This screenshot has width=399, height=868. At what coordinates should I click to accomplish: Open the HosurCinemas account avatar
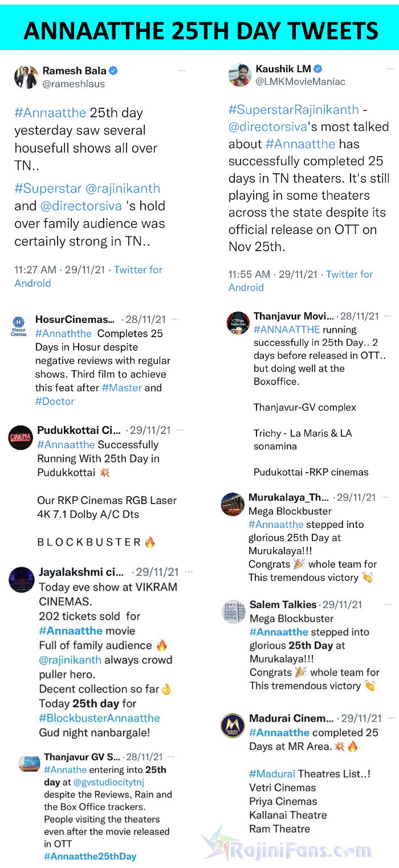pos(19,326)
